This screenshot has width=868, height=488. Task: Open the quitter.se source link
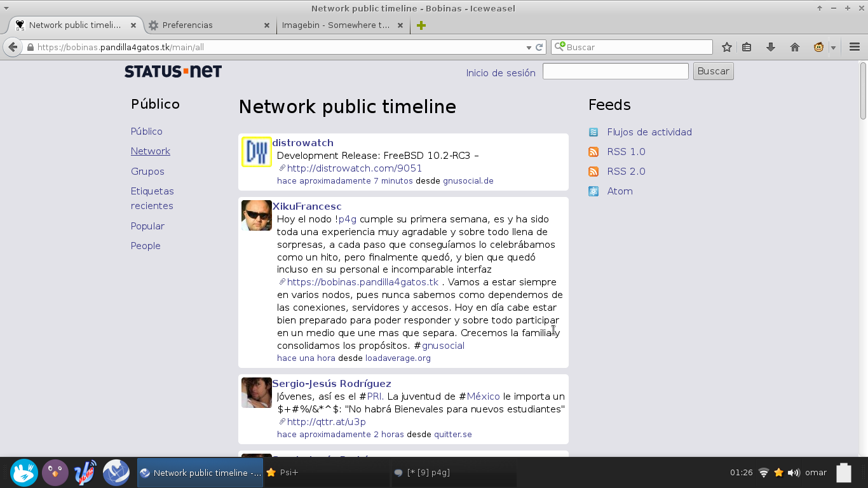pos(453,435)
